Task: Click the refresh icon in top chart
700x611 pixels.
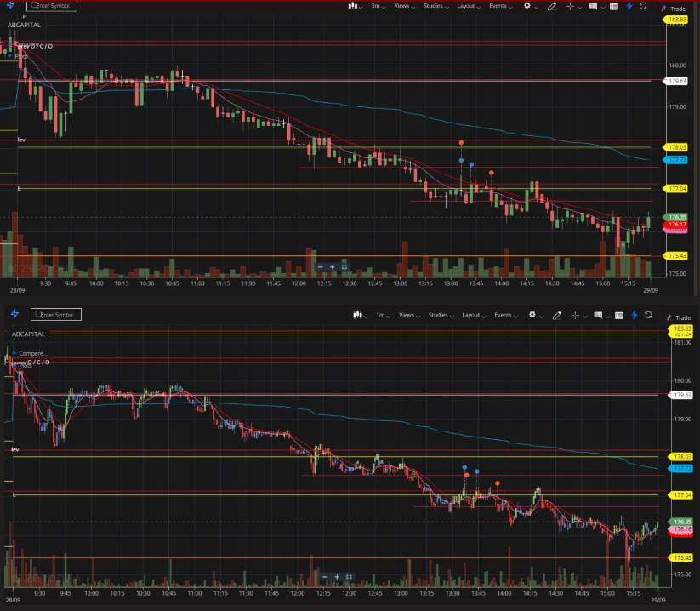Action: pyautogui.click(x=643, y=6)
